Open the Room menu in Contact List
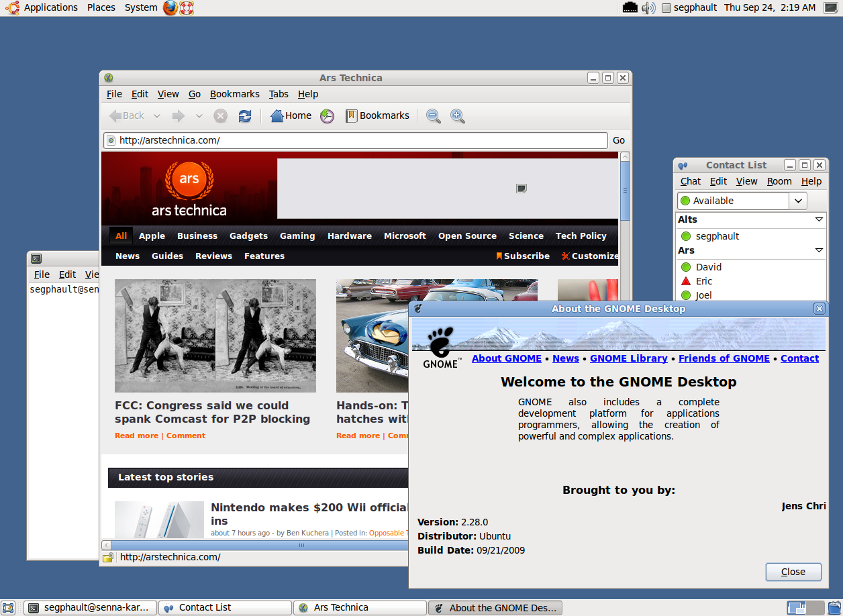The height and width of the screenshot is (616, 843). tap(779, 181)
